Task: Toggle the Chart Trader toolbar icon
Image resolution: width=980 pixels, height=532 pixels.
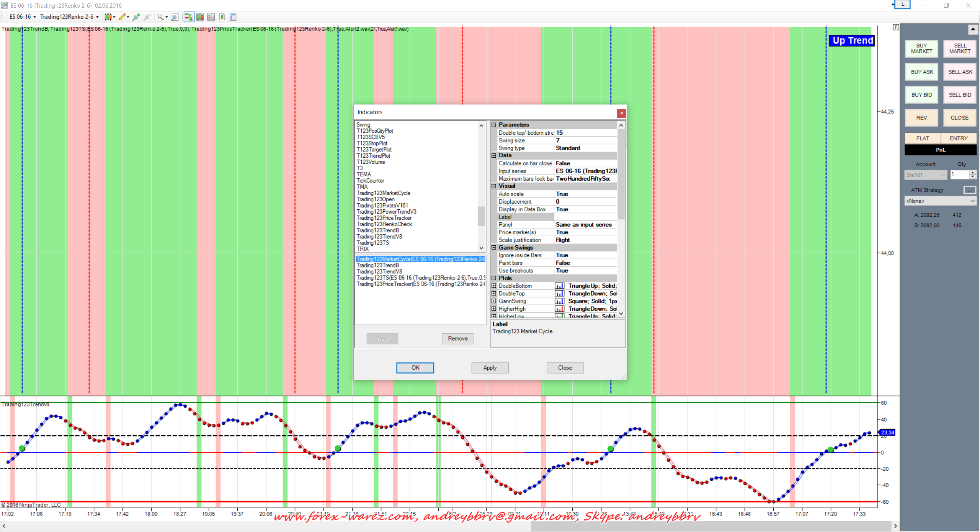Action: point(188,17)
